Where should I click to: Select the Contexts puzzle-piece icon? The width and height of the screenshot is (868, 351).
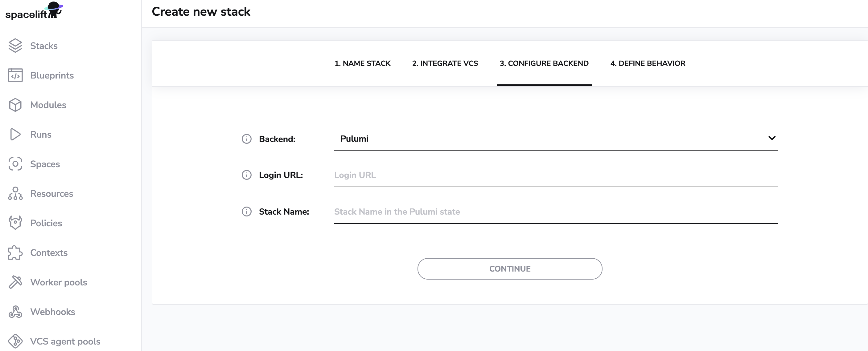point(15,253)
